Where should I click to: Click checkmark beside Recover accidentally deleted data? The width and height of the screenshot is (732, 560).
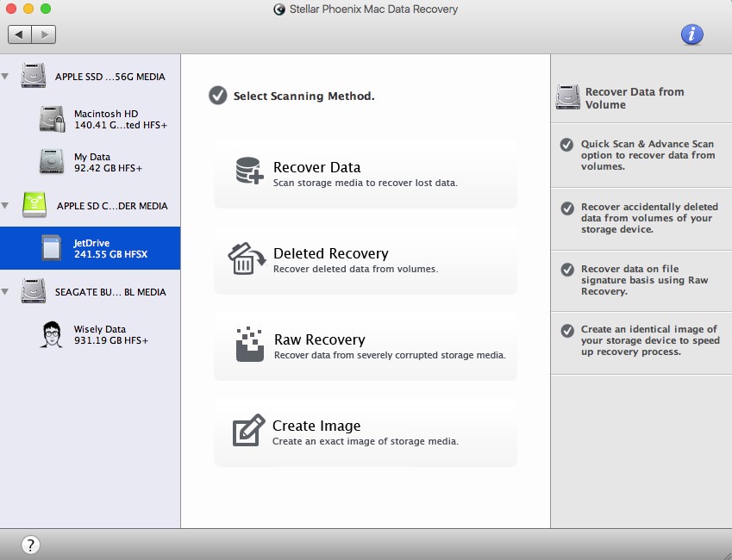pos(567,208)
